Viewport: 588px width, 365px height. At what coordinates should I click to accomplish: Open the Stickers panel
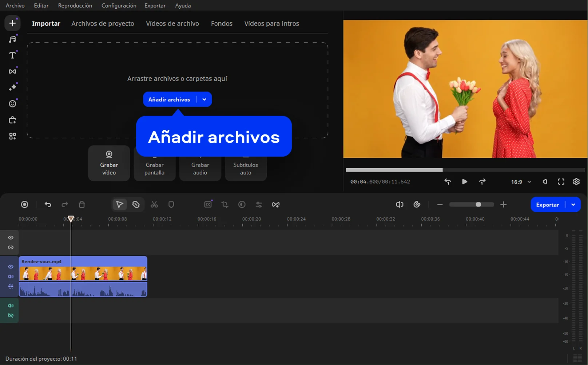pyautogui.click(x=12, y=104)
